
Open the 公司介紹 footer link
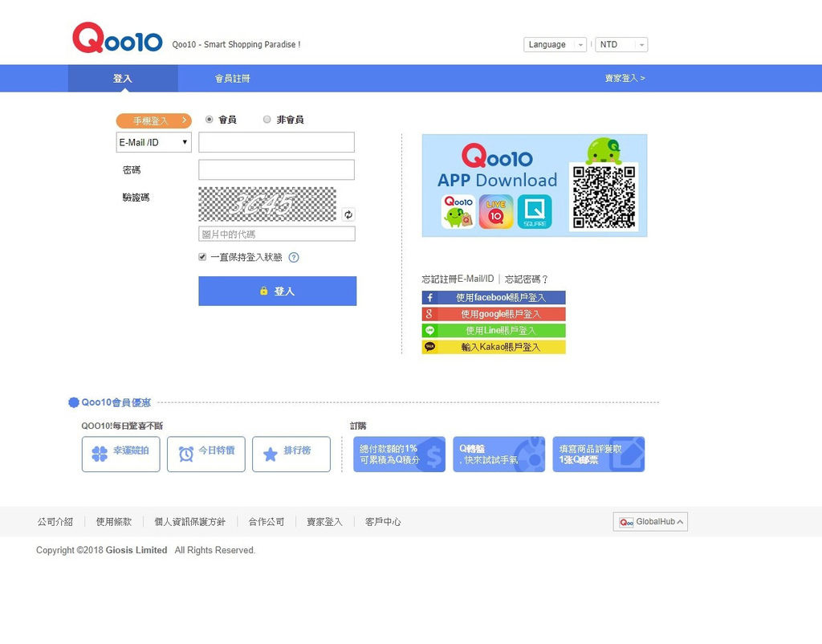(x=55, y=522)
